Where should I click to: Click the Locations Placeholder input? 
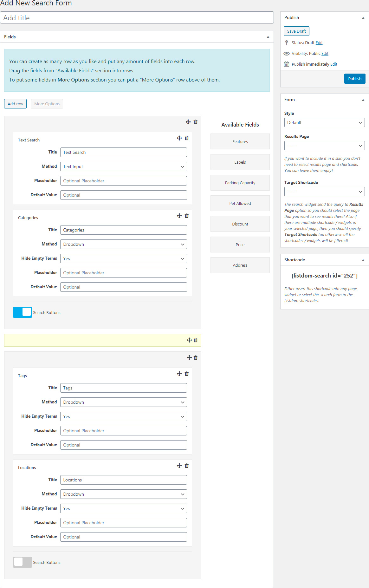point(124,523)
